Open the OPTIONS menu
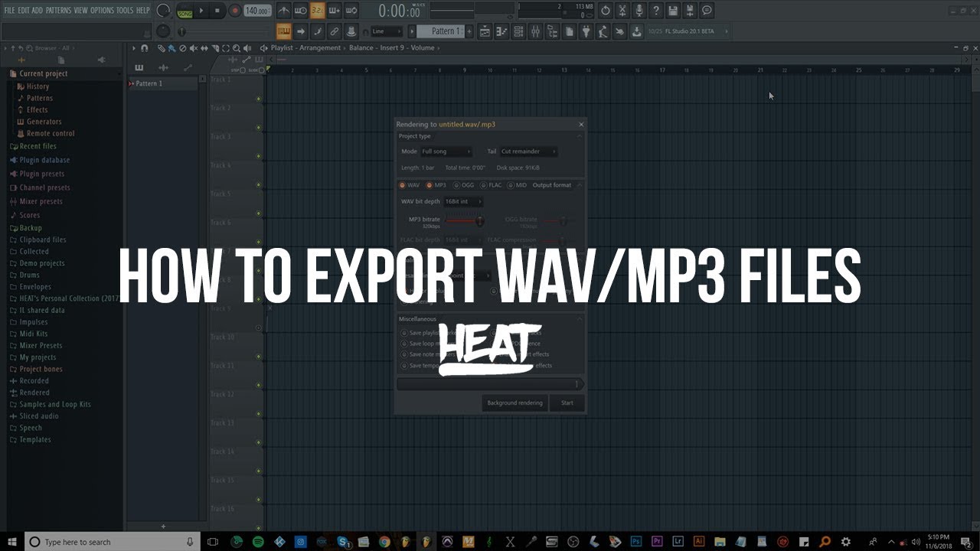The height and width of the screenshot is (551, 980). point(102,10)
